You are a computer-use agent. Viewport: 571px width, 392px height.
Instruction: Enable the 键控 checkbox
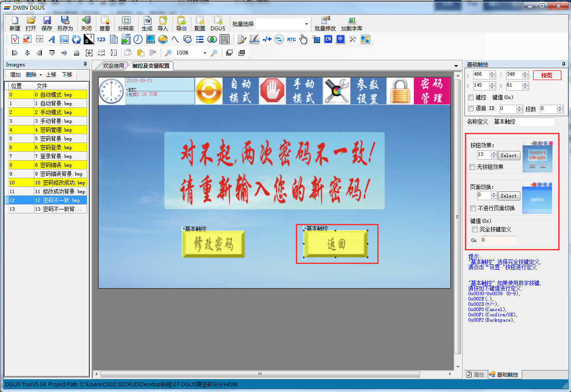(x=471, y=97)
